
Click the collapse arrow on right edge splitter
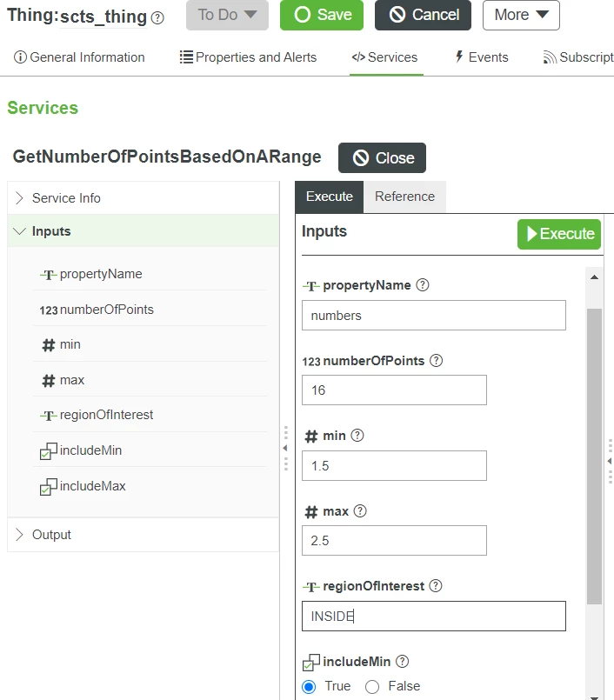point(610,461)
